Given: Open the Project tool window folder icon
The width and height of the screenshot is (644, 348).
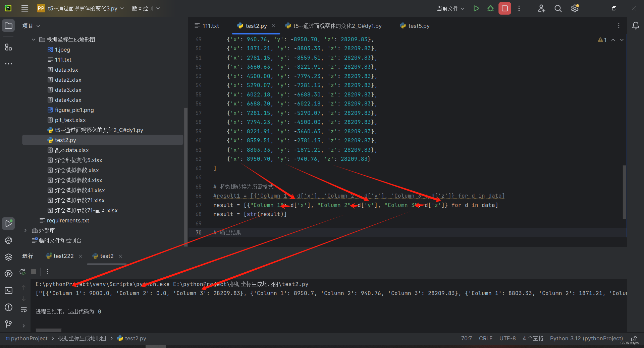Looking at the screenshot, I should coord(8,26).
